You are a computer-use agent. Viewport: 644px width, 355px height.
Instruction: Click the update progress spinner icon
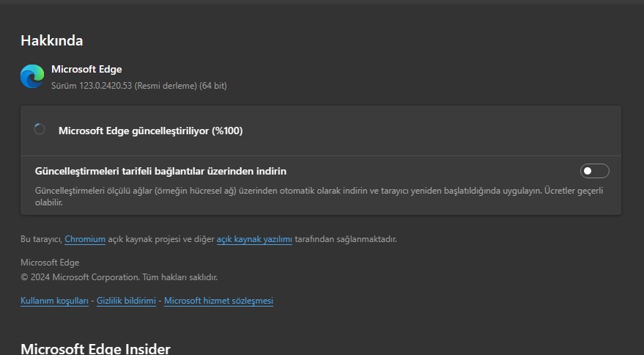[40, 129]
